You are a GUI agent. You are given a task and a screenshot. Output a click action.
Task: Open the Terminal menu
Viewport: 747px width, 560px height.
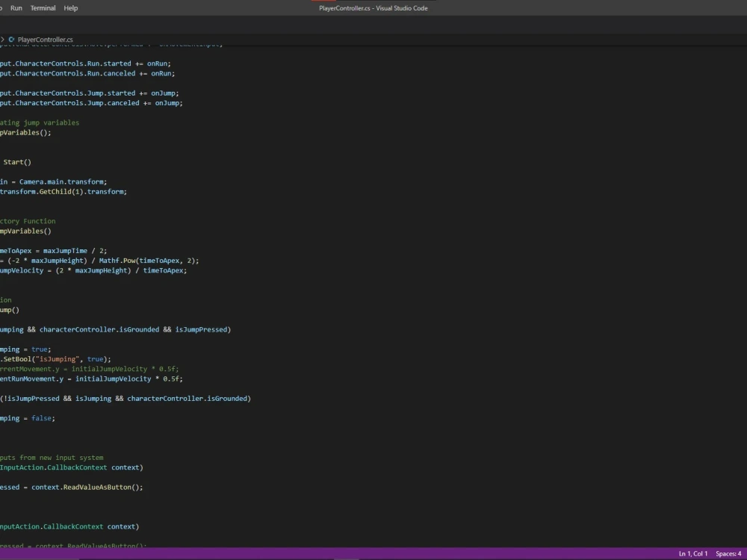pyautogui.click(x=43, y=8)
